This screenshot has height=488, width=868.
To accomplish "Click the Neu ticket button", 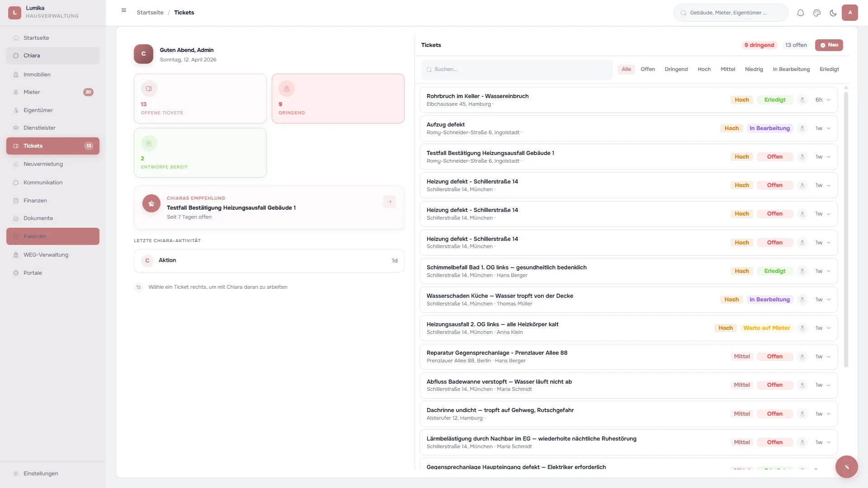I will pyautogui.click(x=829, y=45).
